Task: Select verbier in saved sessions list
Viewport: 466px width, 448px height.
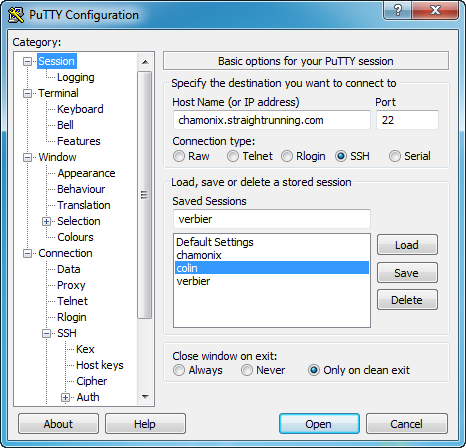Action: [272, 281]
